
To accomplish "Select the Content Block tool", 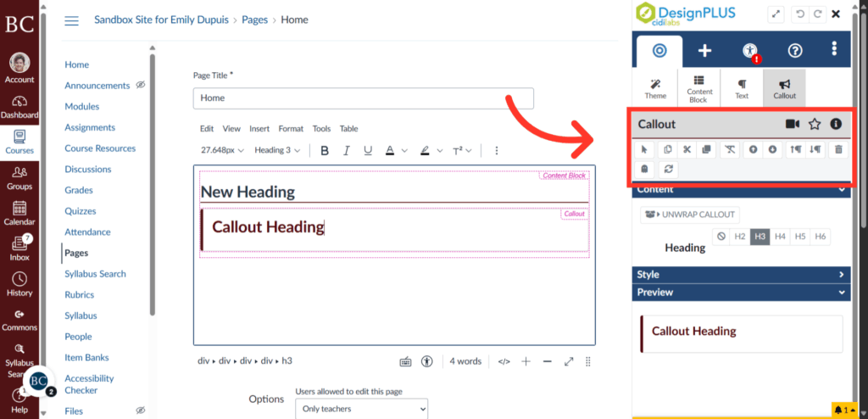I will pyautogui.click(x=699, y=88).
